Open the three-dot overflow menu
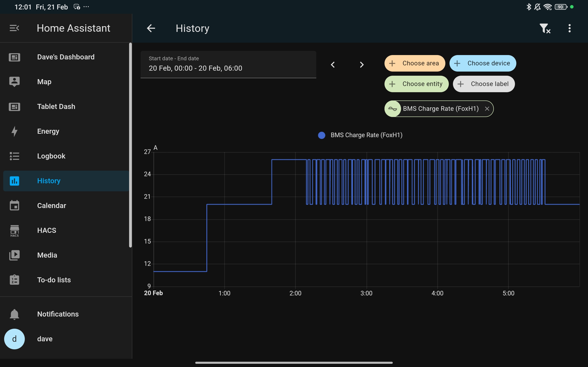Viewport: 588px width, 367px height. click(569, 28)
